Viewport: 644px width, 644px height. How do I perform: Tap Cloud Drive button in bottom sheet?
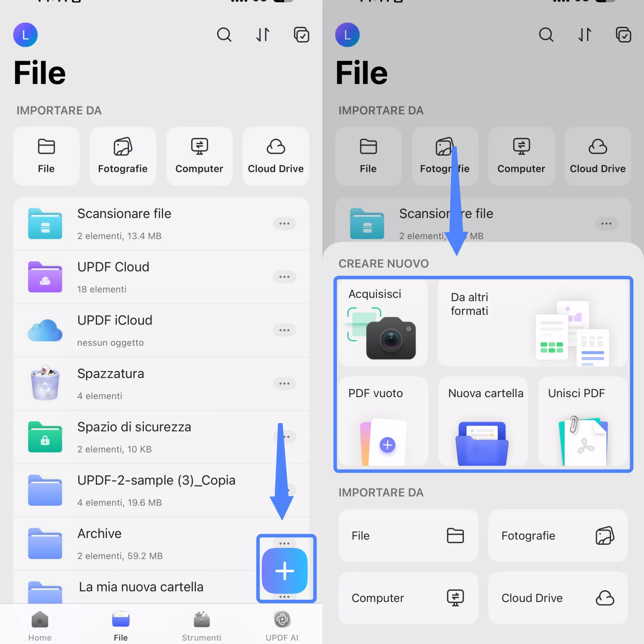pos(558,598)
